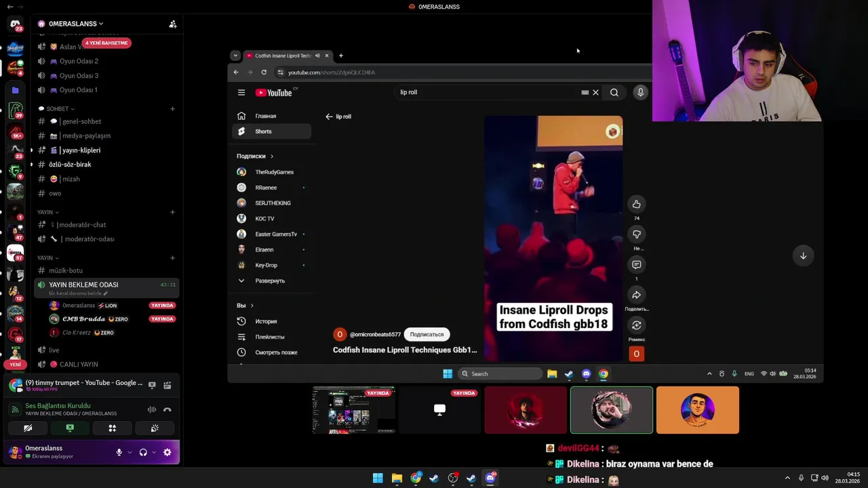868x488 pixels.
Task: Stop streaming the timmy trumpet window
Action: 152,385
